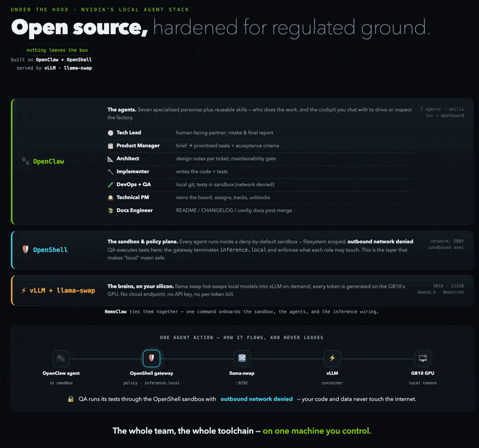Click the 'local tokens' caption

[x=423, y=383]
